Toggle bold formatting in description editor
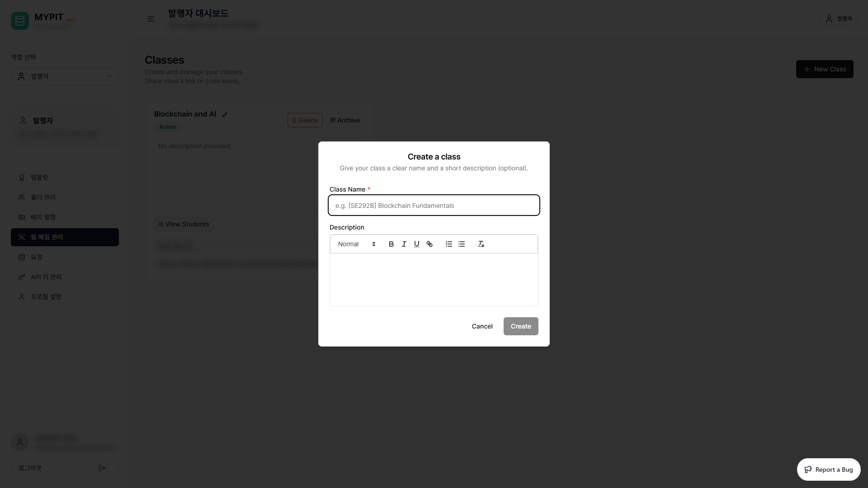Screen dimensions: 868x488 [x=391, y=244]
